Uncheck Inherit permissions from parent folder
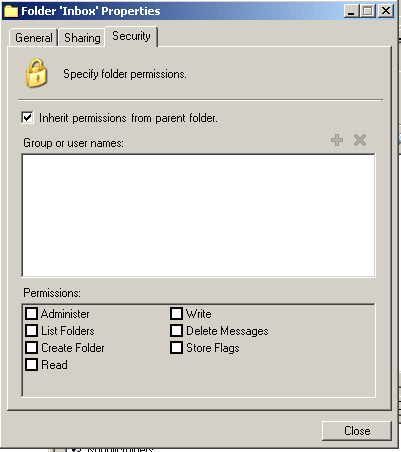Image resolution: width=401 pixels, height=452 pixels. coord(27,118)
